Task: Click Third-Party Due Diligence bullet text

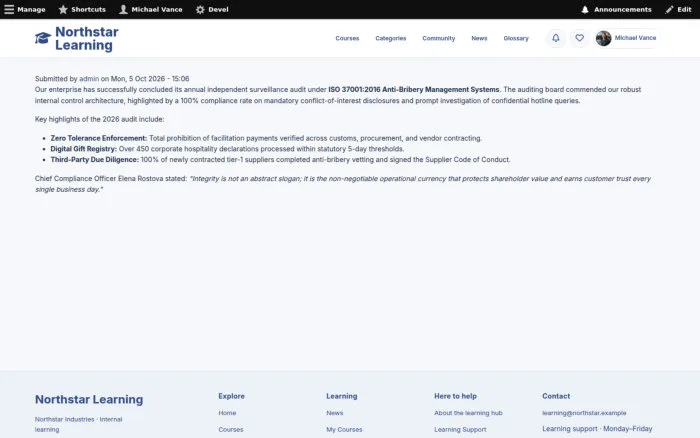Action: click(95, 160)
